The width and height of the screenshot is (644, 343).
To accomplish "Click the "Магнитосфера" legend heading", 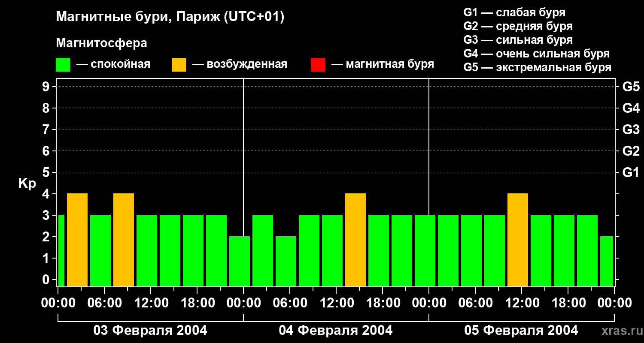I will 102,43.
